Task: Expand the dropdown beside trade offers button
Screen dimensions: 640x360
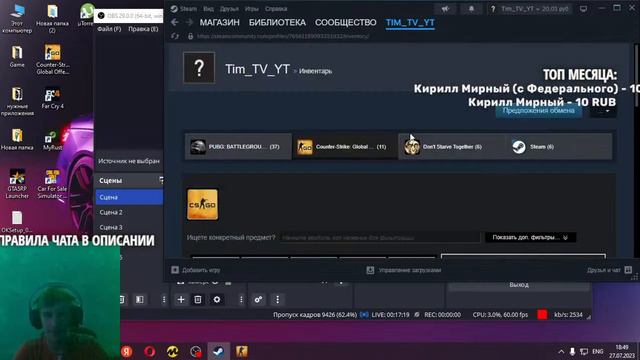Action: (x=603, y=111)
